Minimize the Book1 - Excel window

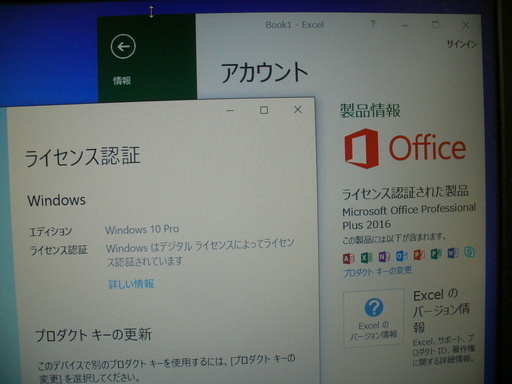click(404, 25)
